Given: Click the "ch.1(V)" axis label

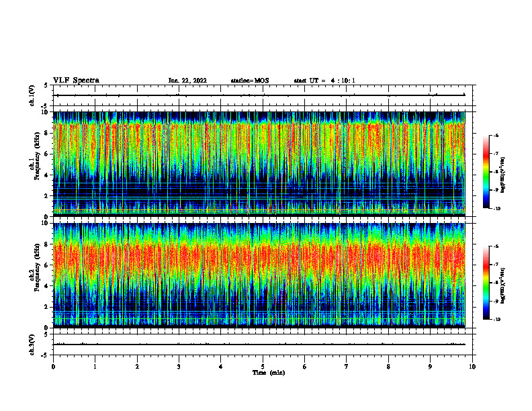Looking at the screenshot, I should point(32,95).
